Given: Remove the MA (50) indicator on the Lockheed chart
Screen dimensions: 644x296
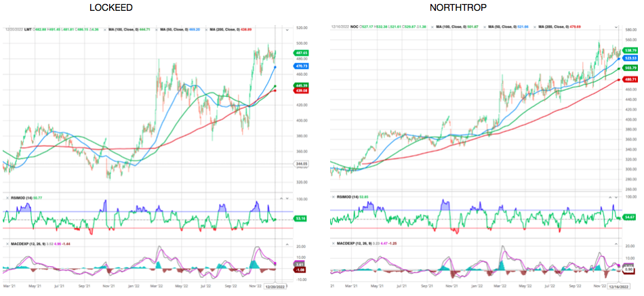Looking at the screenshot, I should (x=157, y=30).
